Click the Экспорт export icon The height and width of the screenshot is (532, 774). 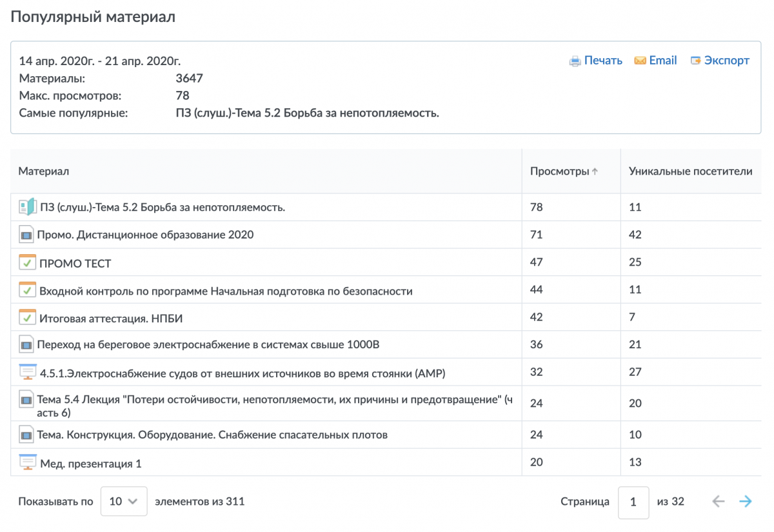point(695,61)
